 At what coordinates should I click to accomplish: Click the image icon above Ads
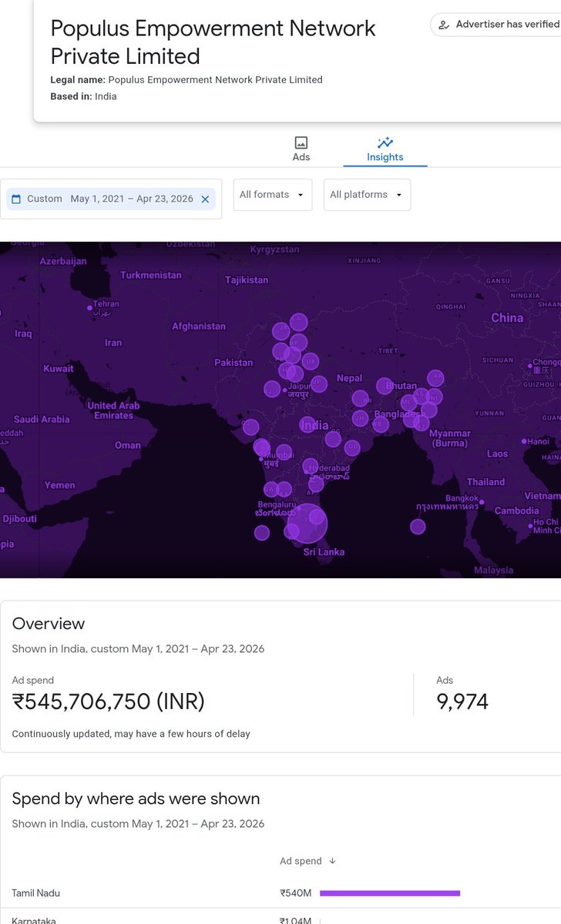tap(301, 142)
